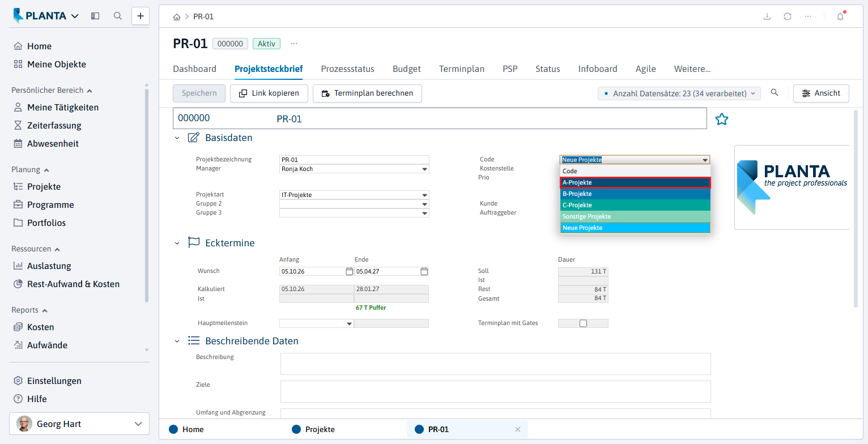868x444 pixels.
Task: Select C-Projekte in the Code list
Action: pyautogui.click(x=635, y=205)
